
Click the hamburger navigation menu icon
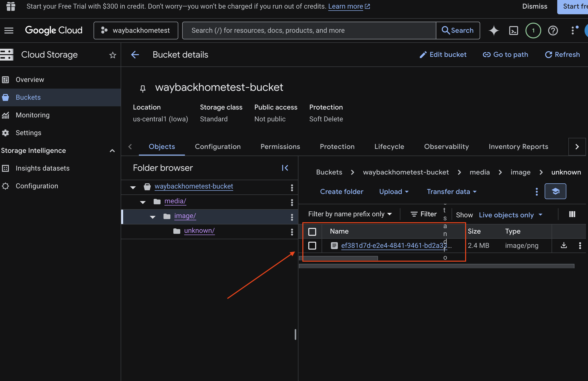[9, 30]
